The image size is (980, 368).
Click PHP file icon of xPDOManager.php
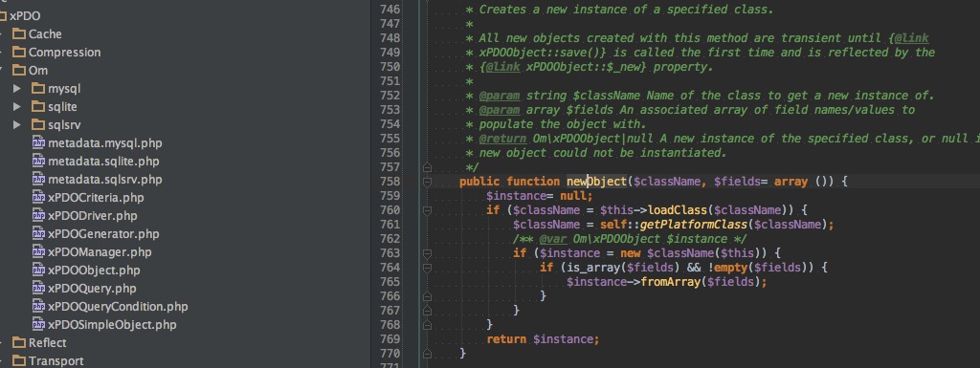pyautogui.click(x=38, y=252)
